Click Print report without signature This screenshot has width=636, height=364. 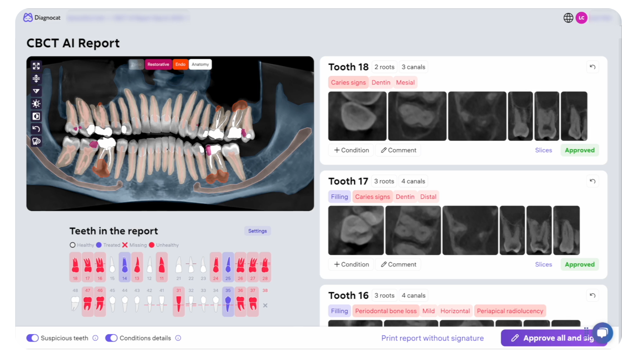pyautogui.click(x=433, y=338)
